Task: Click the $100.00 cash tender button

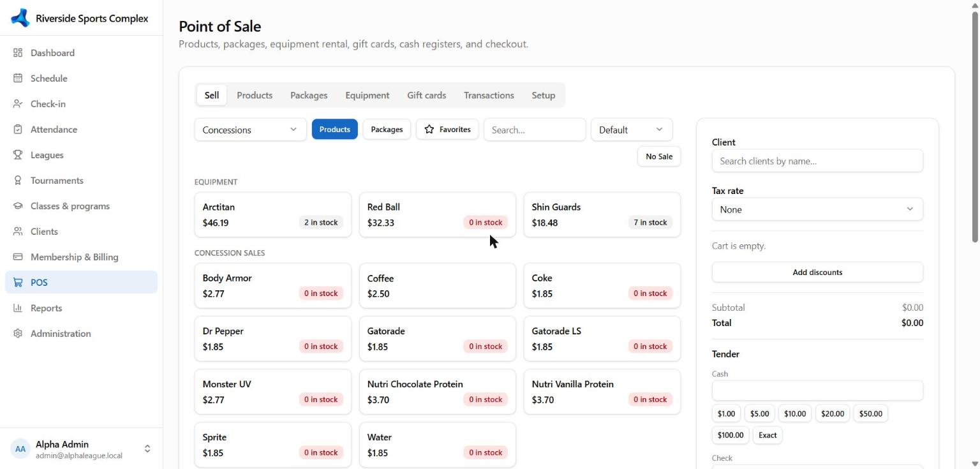Action: pos(731,435)
